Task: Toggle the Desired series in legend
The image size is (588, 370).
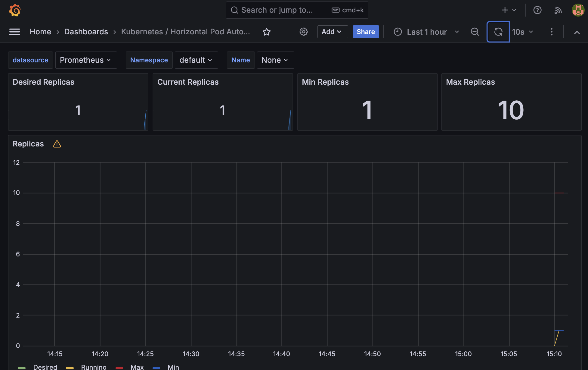Action: (x=45, y=367)
